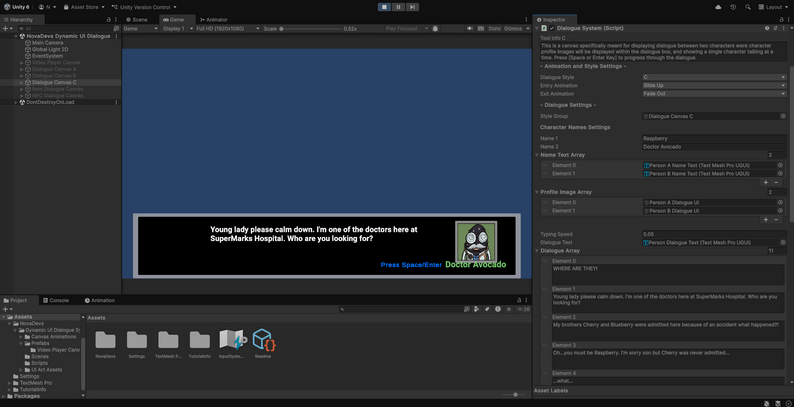Edit the Name 2 Doctor Avocado field
The height and width of the screenshot is (407, 794).
[x=714, y=147]
